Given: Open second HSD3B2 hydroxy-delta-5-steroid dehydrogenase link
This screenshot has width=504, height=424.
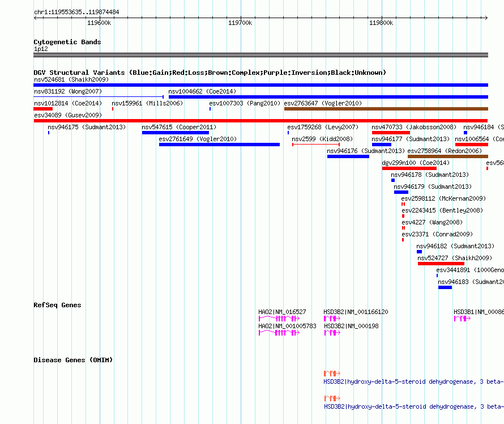Looking at the screenshot, I should tap(414, 406).
